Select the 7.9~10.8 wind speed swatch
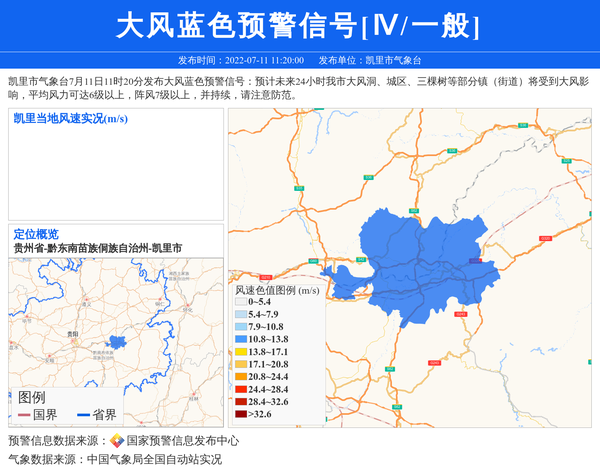The height and width of the screenshot is (471, 600). tap(240, 327)
